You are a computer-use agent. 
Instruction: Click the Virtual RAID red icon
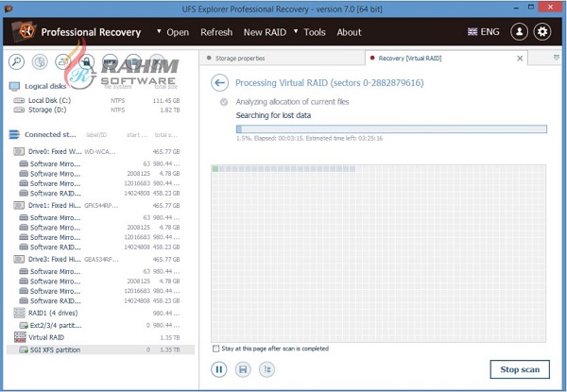point(20,337)
